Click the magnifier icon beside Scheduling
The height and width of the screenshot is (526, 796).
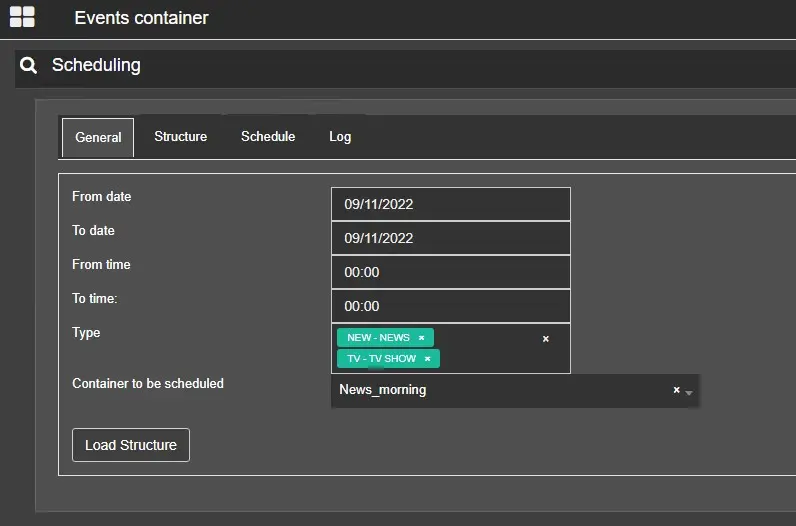pos(29,66)
